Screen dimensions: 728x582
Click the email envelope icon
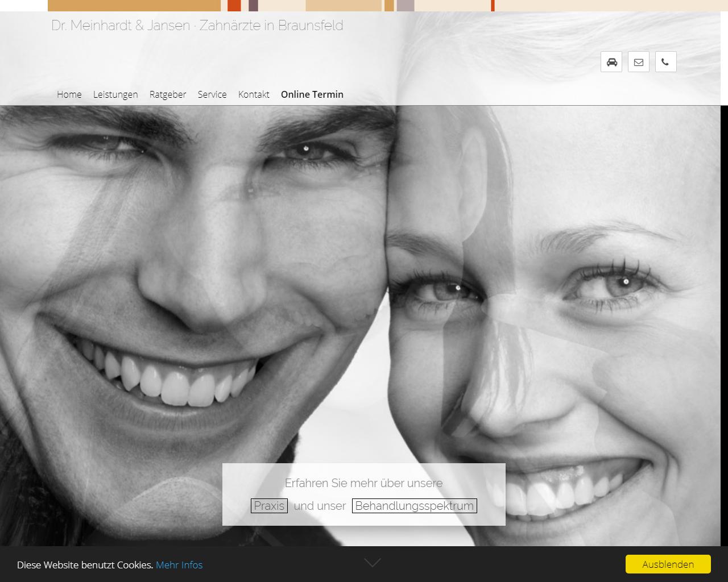click(639, 62)
